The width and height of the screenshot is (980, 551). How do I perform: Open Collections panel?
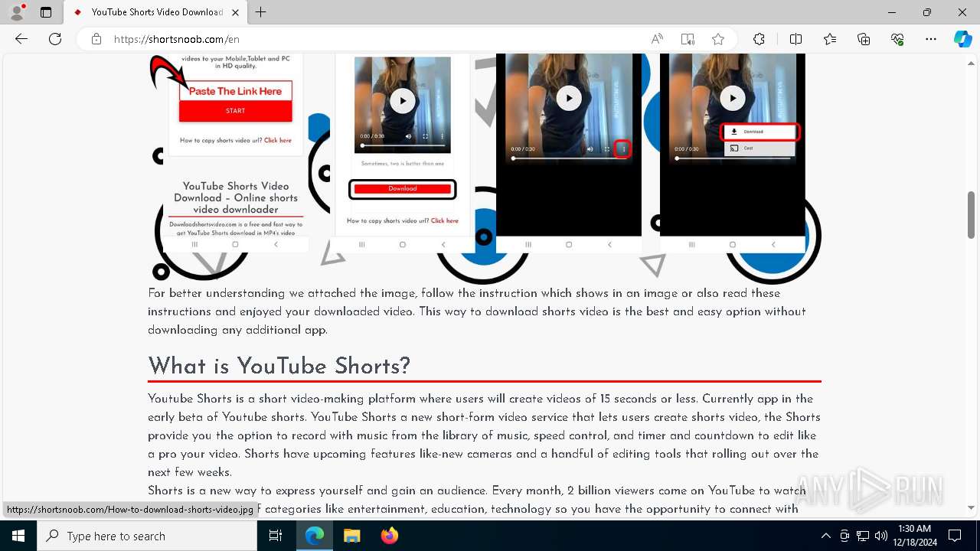pyautogui.click(x=864, y=39)
